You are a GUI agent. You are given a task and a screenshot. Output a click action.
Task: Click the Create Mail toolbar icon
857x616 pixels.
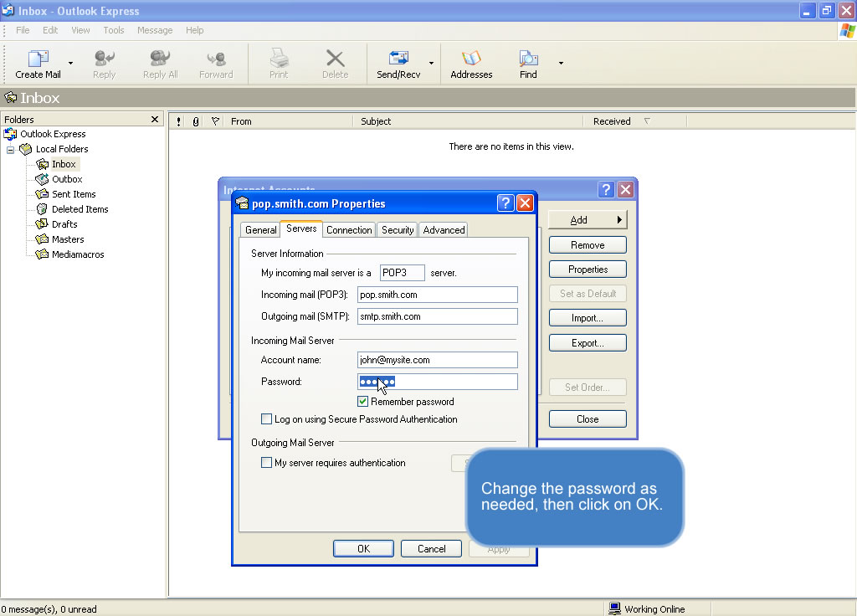38,59
